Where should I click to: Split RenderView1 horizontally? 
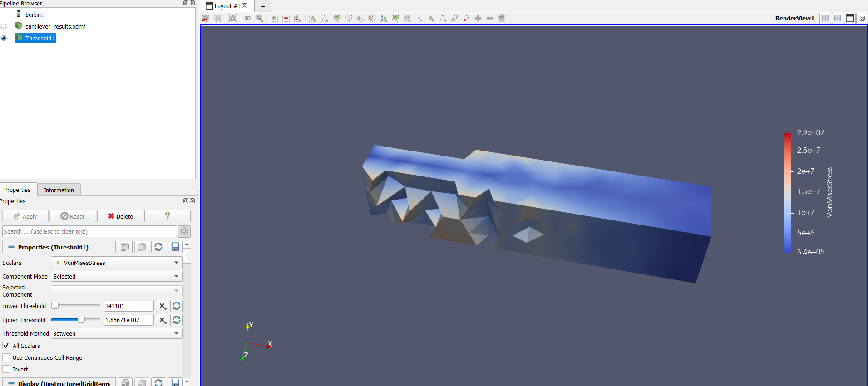coord(825,18)
